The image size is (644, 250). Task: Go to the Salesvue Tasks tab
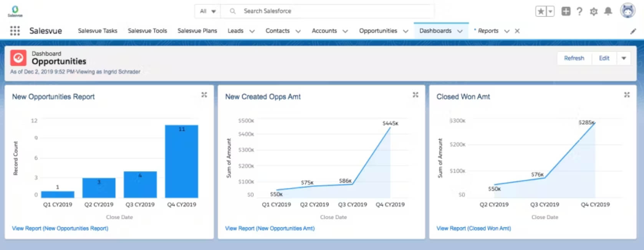(98, 31)
